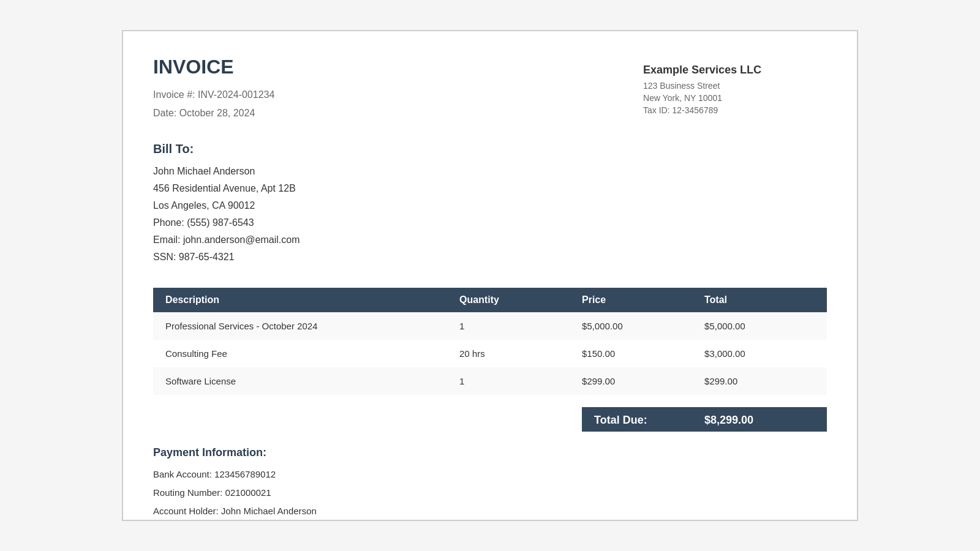Click the Quantity column header

479,300
